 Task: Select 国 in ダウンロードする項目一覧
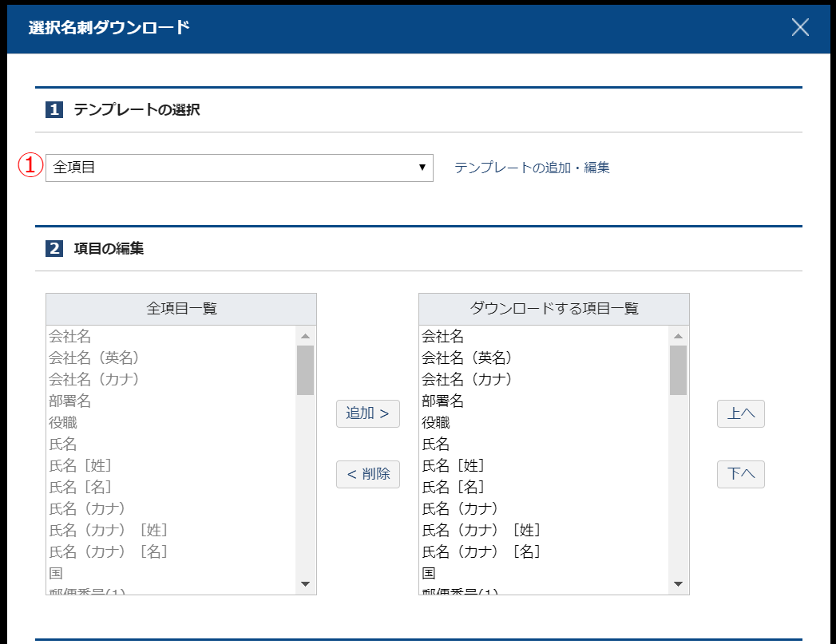(x=429, y=573)
